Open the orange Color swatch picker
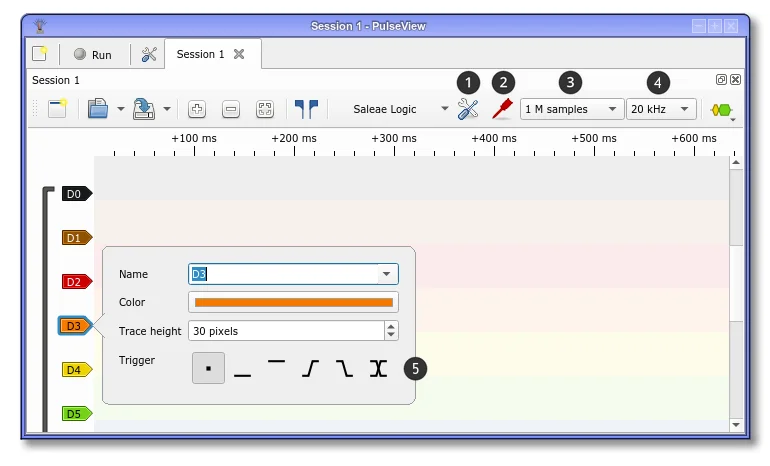770x466 pixels. (294, 302)
